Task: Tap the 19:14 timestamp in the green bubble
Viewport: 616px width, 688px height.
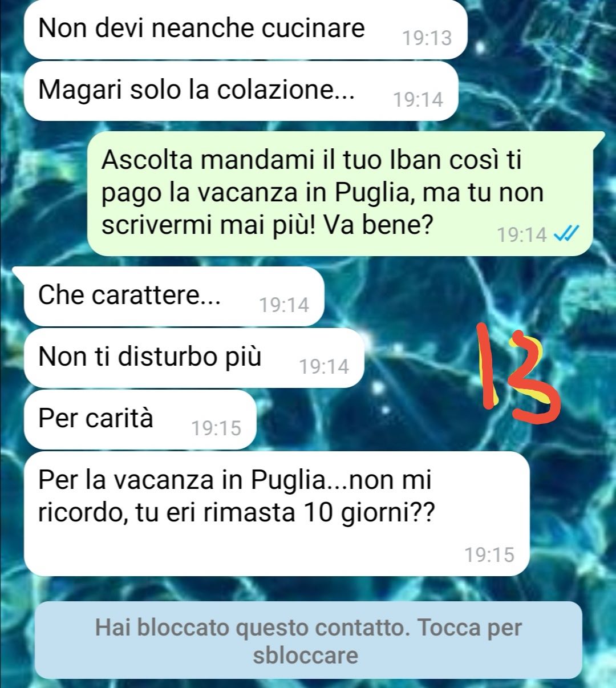Action: click(522, 234)
